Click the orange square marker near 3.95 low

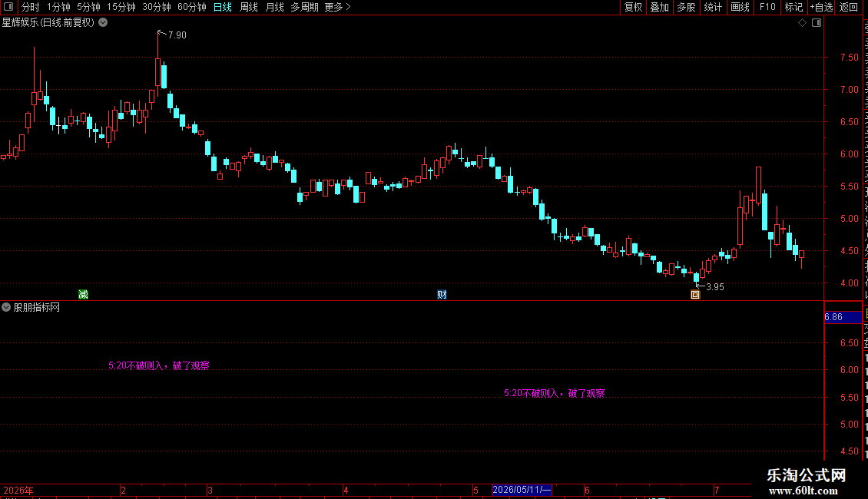coord(695,295)
